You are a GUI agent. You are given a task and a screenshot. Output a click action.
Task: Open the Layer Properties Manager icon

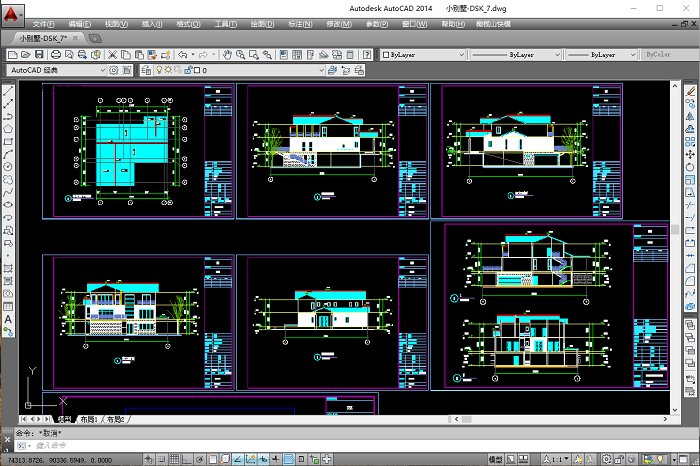[146, 70]
